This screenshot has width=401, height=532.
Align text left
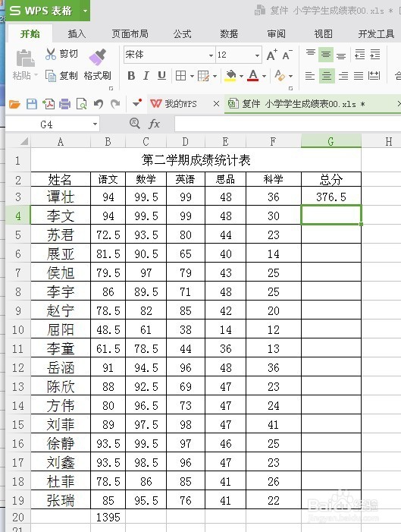(310, 76)
